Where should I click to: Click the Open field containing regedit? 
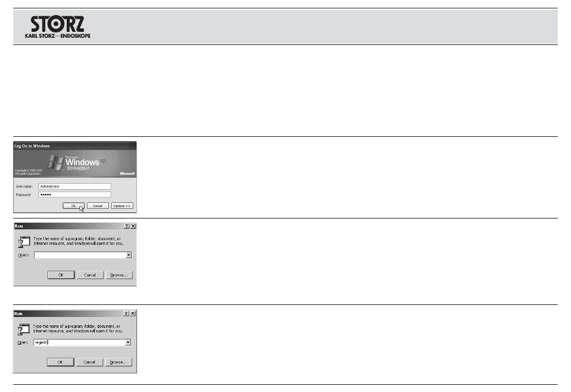tap(79, 343)
